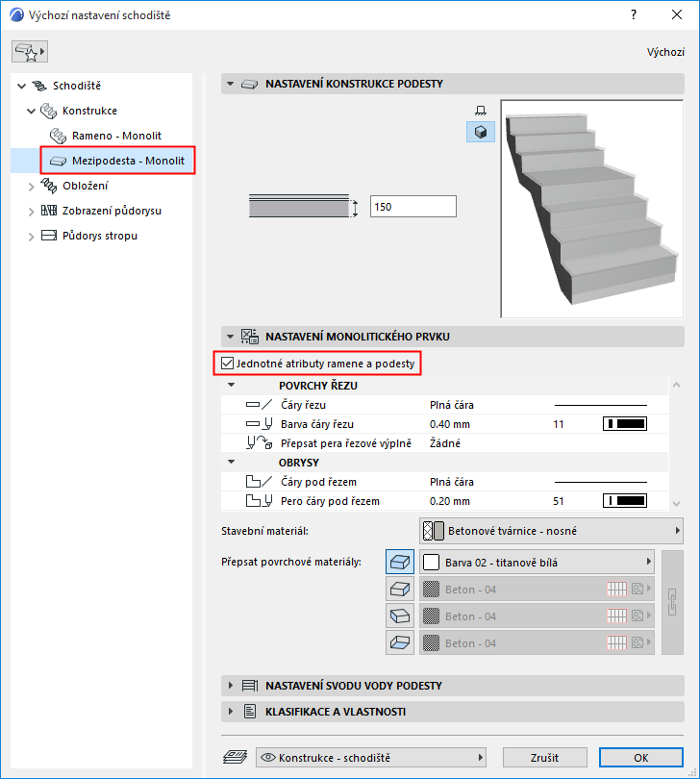
Task: Click Přepsat pera řezové výplně row
Action: pyautogui.click(x=444, y=443)
